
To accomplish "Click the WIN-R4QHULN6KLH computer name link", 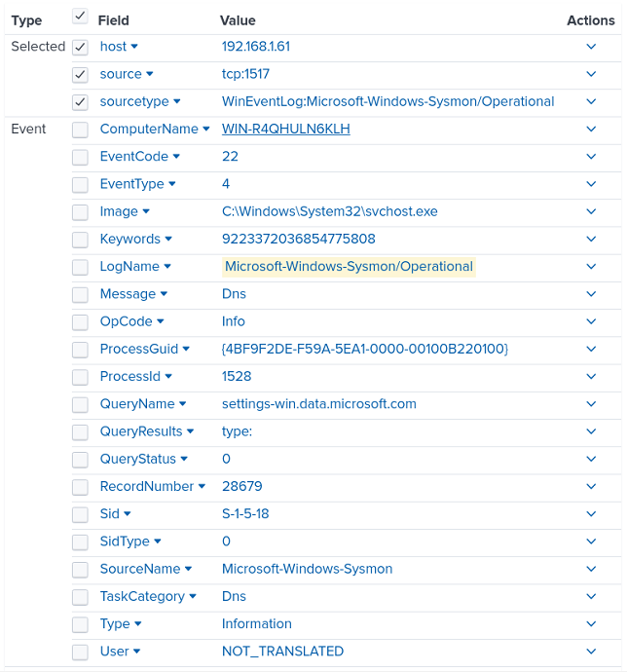I will pyautogui.click(x=285, y=130).
